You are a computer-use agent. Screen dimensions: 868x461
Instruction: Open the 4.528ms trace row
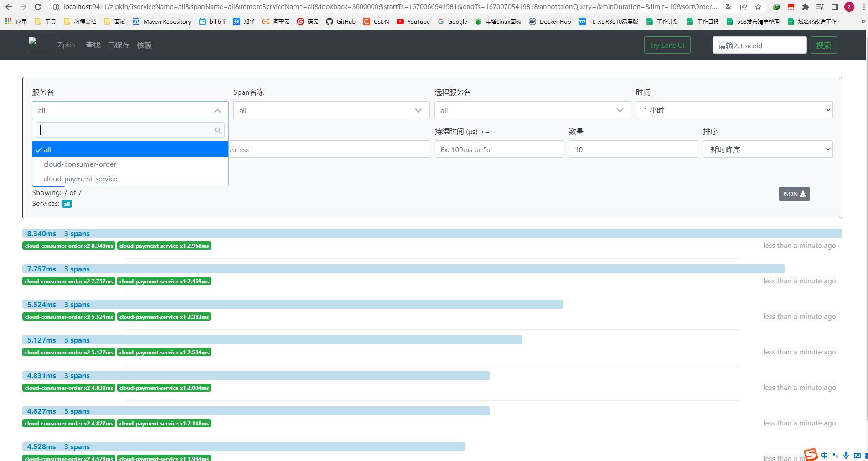243,446
